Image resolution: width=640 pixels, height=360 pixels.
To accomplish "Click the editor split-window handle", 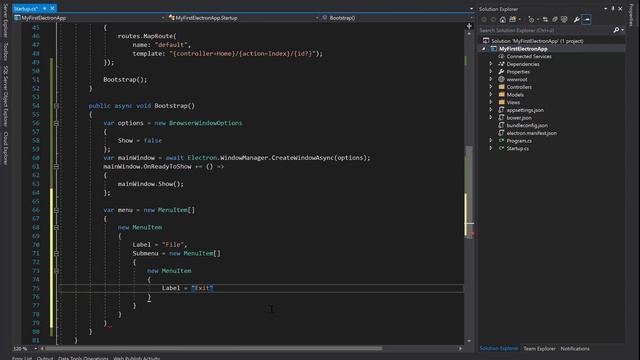I will (x=469, y=26).
